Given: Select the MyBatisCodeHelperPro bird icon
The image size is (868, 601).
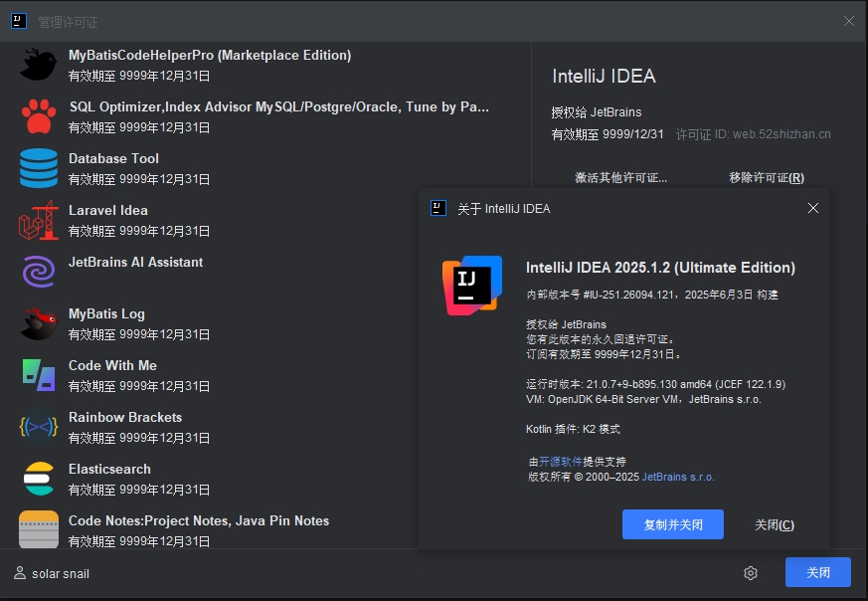Looking at the screenshot, I should pos(38,65).
